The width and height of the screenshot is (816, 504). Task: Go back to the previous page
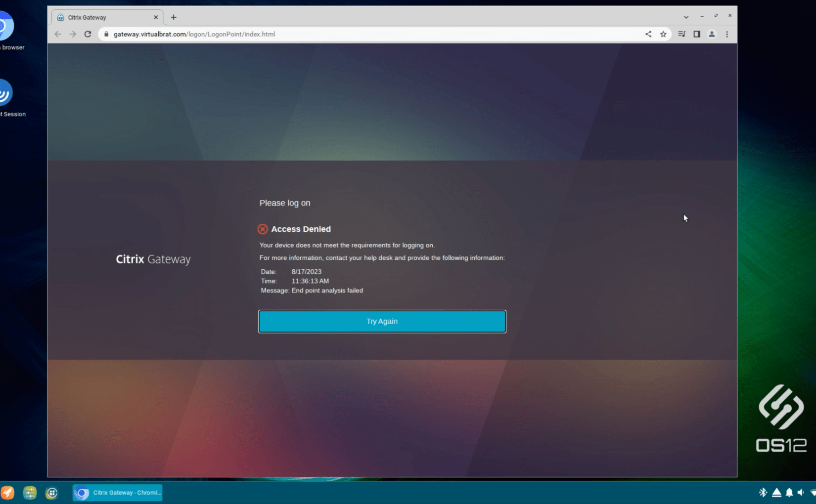click(x=58, y=34)
